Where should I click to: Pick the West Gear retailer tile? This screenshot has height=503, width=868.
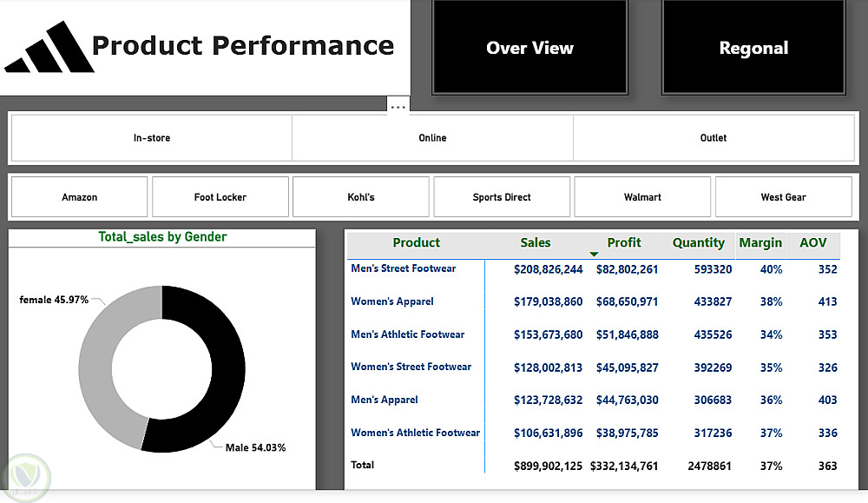(x=783, y=197)
